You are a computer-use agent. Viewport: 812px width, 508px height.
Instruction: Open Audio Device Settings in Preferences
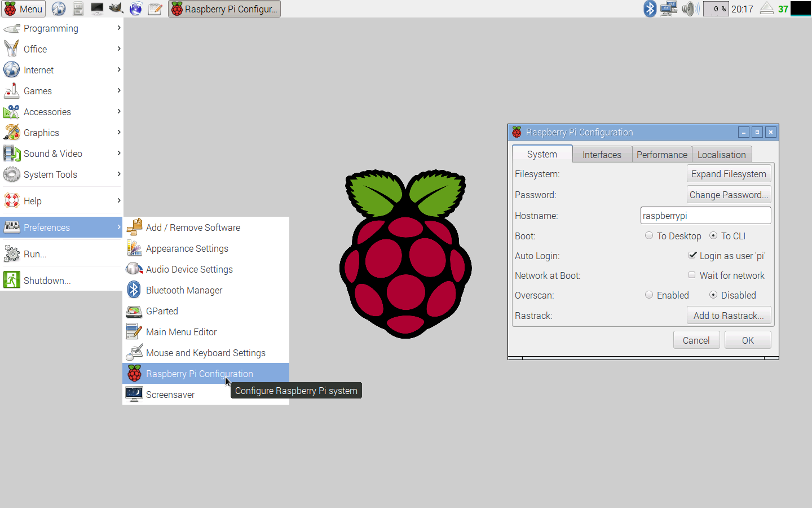[x=189, y=269]
